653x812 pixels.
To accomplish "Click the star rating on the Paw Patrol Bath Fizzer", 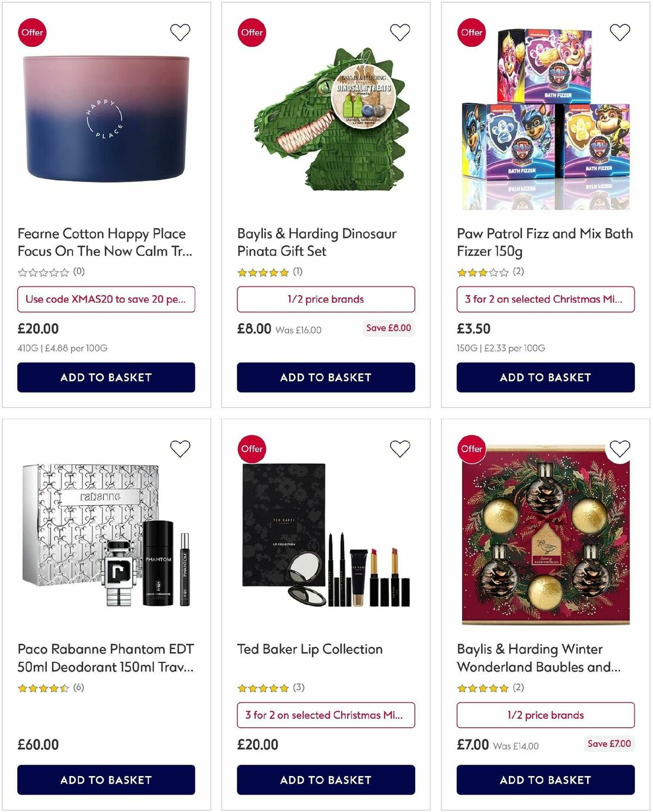I will coord(481,272).
